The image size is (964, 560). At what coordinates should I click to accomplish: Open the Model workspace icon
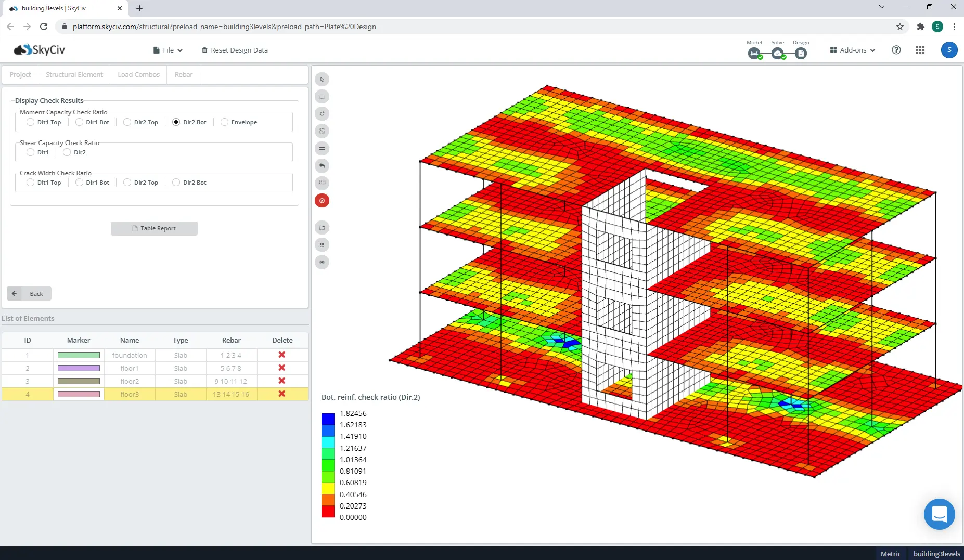point(754,53)
